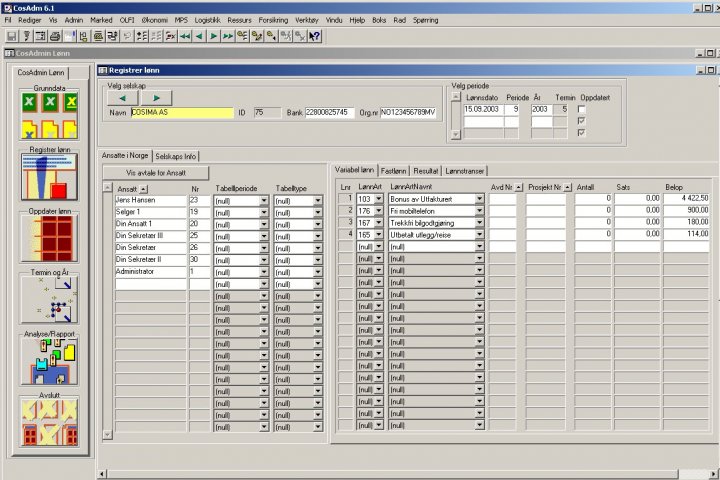Click Beløp cell 900,00
Image resolution: width=720 pixels, height=480 pixels.
pyautogui.click(x=686, y=210)
